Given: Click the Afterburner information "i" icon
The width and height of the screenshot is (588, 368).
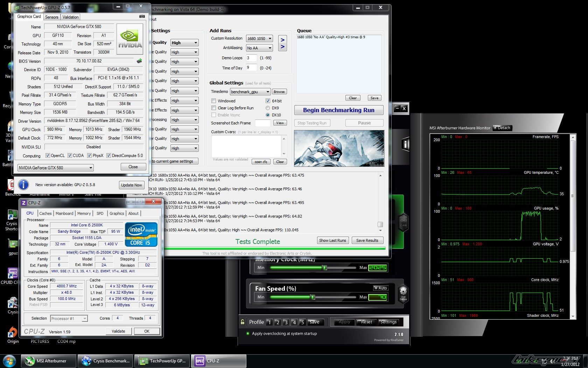Looking at the screenshot, I should [405, 144].
